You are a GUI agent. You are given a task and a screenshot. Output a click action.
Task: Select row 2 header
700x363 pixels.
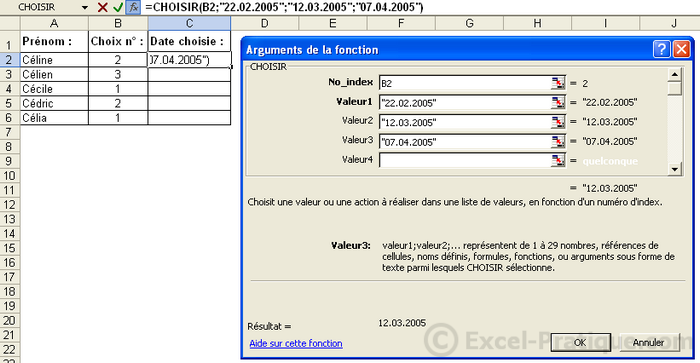click(9, 60)
